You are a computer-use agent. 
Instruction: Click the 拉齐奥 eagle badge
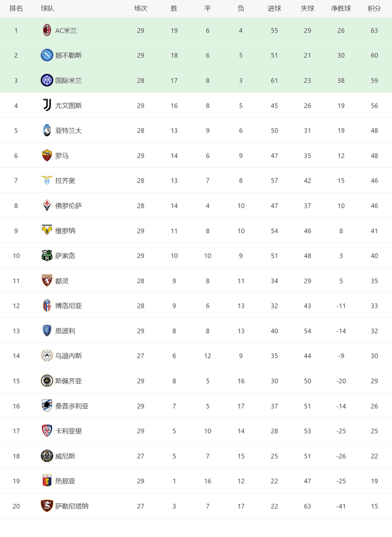click(x=47, y=180)
